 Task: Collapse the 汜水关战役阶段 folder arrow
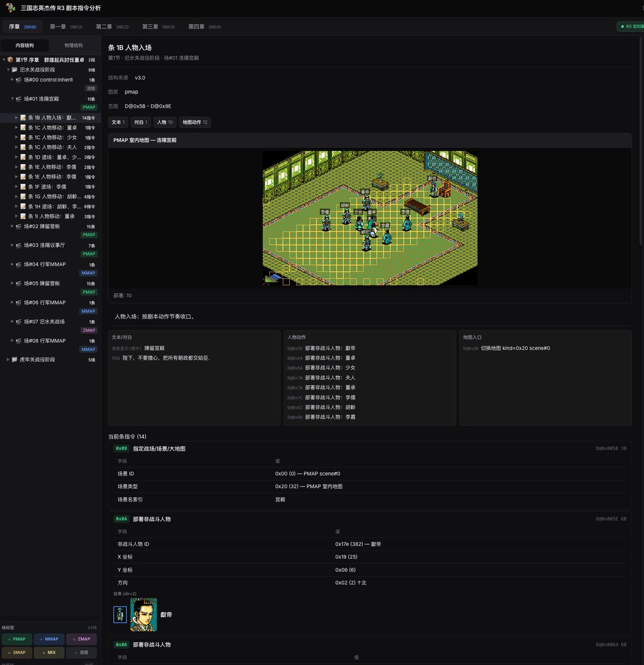pyautogui.click(x=8, y=70)
